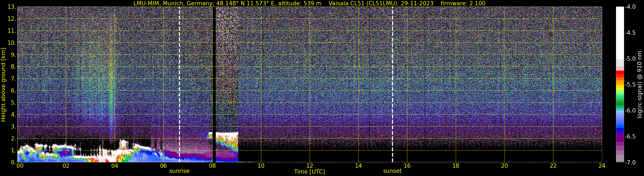Click the 04 tick on the time axis

tap(115, 166)
